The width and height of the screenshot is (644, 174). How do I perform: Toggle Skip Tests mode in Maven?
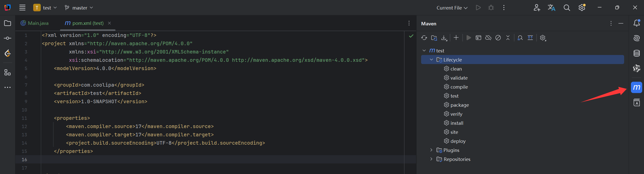[x=498, y=38]
